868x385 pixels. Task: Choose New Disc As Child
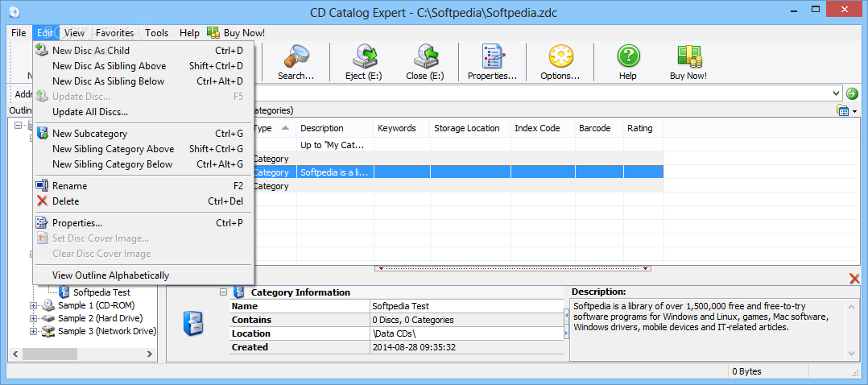click(143, 51)
